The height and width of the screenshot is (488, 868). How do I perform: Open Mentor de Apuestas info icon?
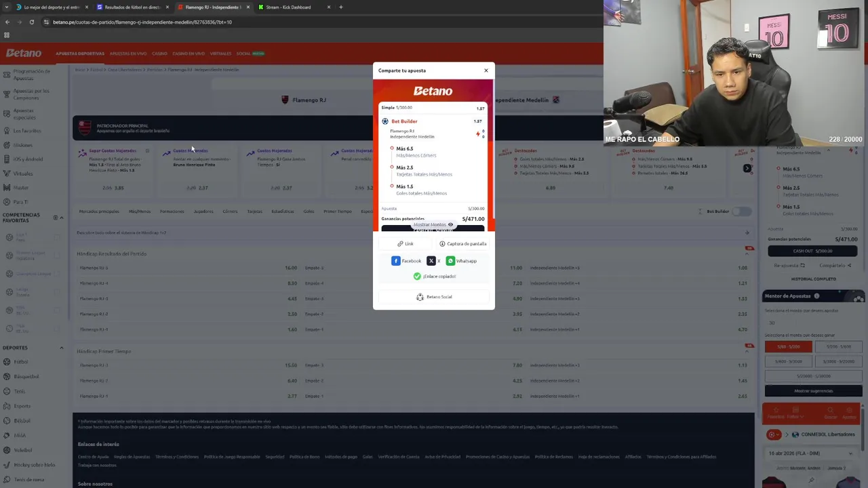coord(816,296)
